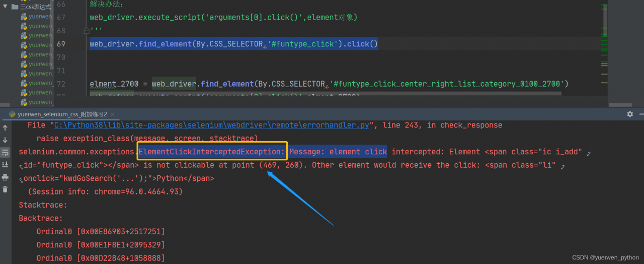Viewport: 644px width, 264px height.
Task: Click the fold marker at line 68
Action: 87,31
